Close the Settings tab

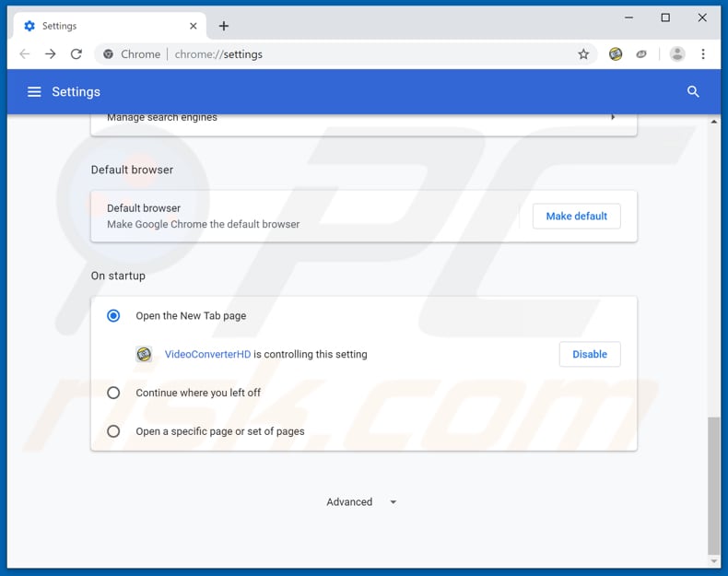(x=194, y=26)
